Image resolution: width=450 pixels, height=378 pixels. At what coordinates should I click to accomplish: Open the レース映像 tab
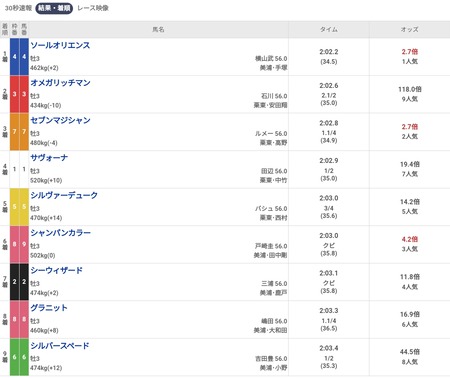click(93, 8)
